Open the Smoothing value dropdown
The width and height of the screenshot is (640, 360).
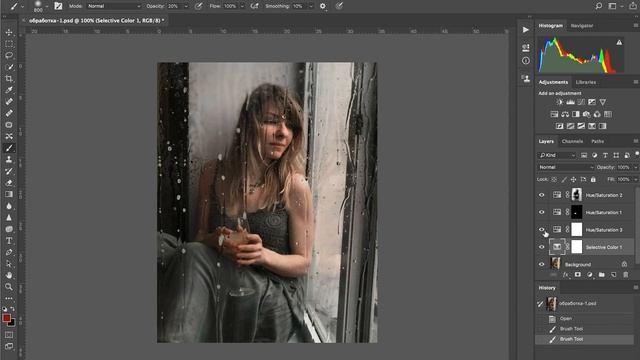[x=311, y=6]
